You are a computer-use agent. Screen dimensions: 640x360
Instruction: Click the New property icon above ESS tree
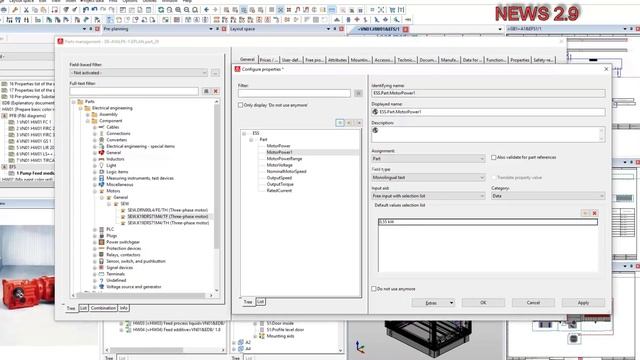(x=340, y=123)
